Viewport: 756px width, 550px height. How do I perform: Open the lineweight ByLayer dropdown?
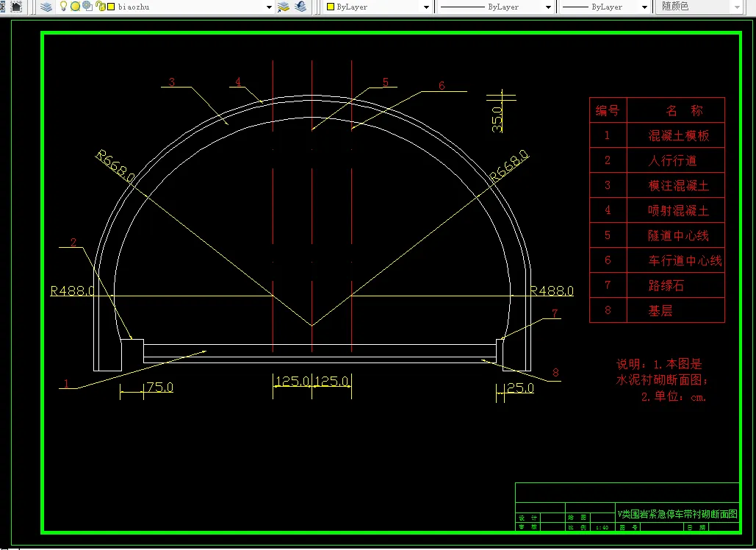pyautogui.click(x=644, y=7)
